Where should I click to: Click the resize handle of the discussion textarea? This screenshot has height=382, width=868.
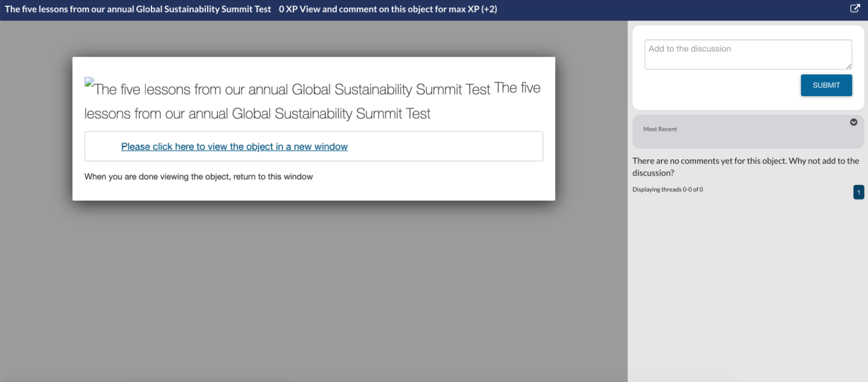pos(849,66)
